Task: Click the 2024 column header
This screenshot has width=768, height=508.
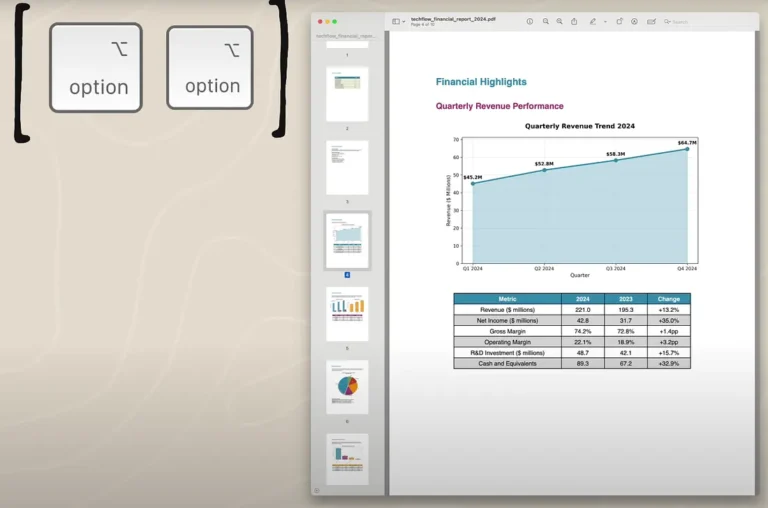Action: coord(583,299)
